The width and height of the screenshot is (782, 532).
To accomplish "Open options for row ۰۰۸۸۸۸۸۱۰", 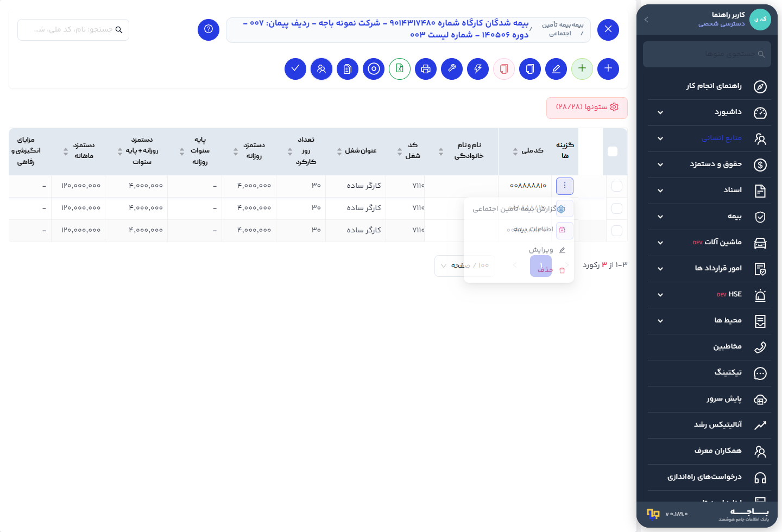I will coord(565,186).
